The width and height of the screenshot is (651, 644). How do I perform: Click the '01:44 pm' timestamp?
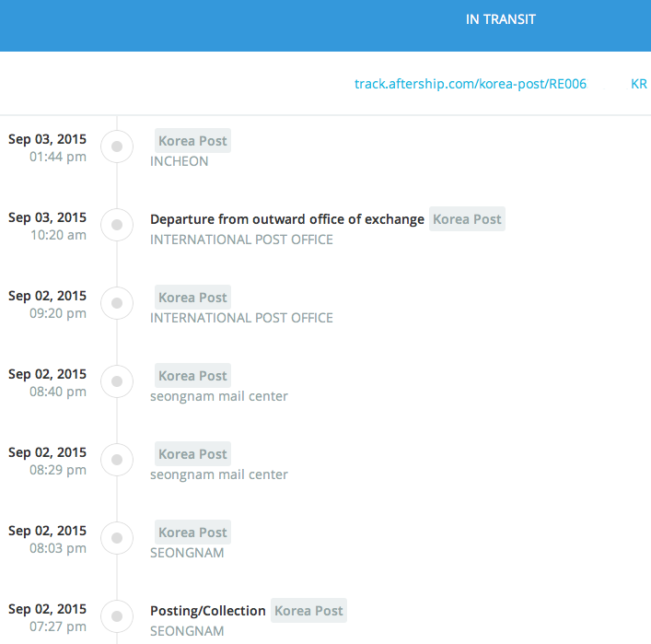(58, 157)
